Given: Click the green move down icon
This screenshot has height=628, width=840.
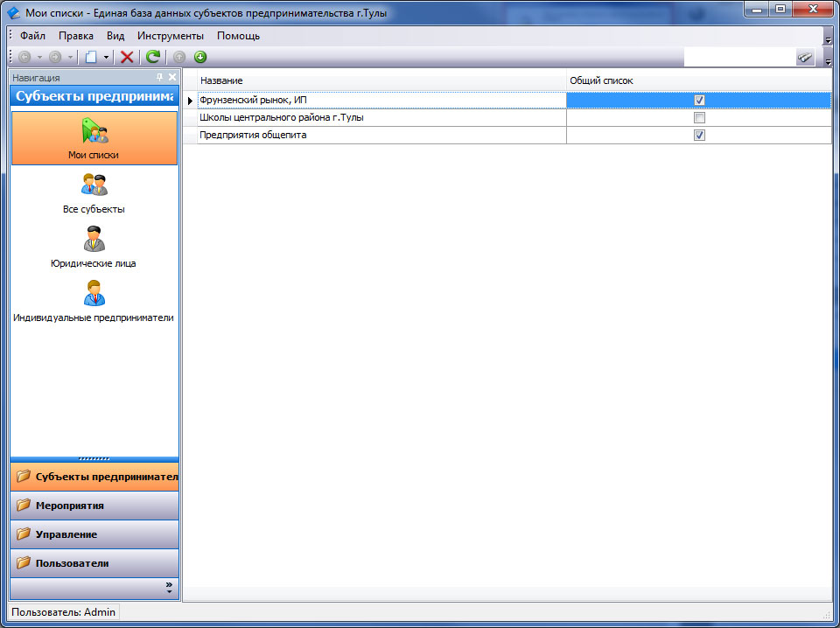Looking at the screenshot, I should 200,57.
